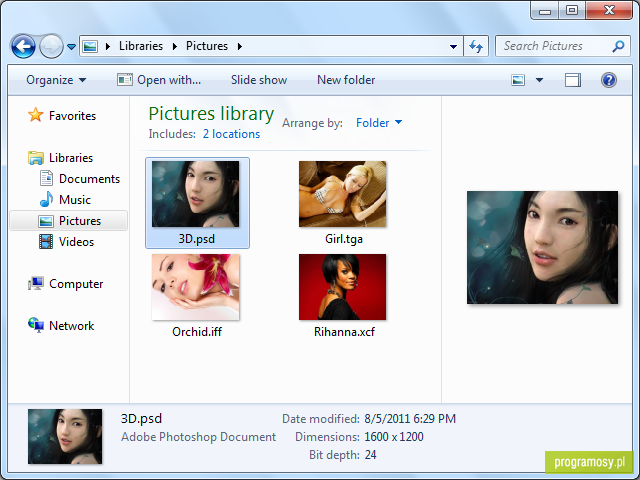The image size is (640, 480).
Task: Click Adobe Photoshop Document type text
Action: (x=198, y=437)
